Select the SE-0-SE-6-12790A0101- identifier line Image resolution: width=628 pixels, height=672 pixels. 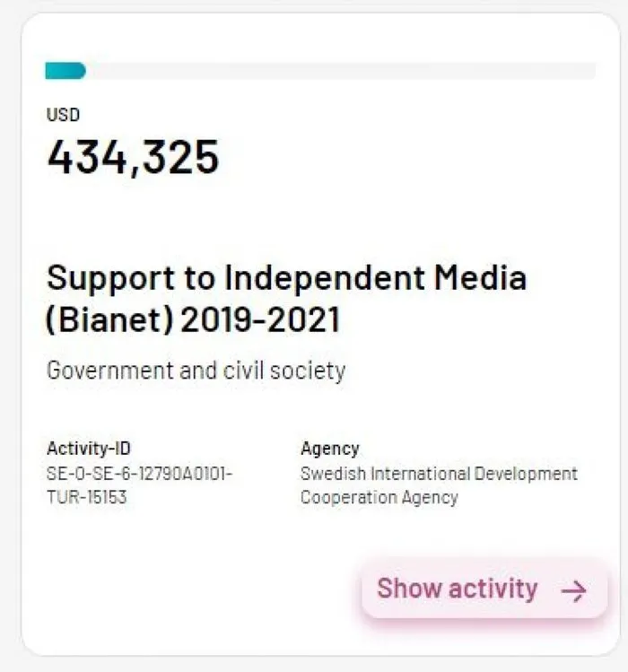(x=139, y=473)
